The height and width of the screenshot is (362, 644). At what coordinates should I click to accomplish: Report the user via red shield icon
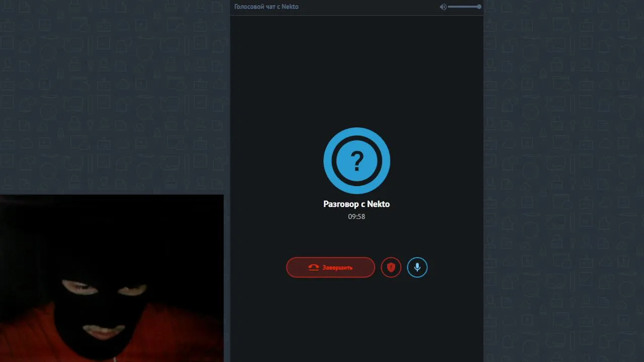point(391,267)
